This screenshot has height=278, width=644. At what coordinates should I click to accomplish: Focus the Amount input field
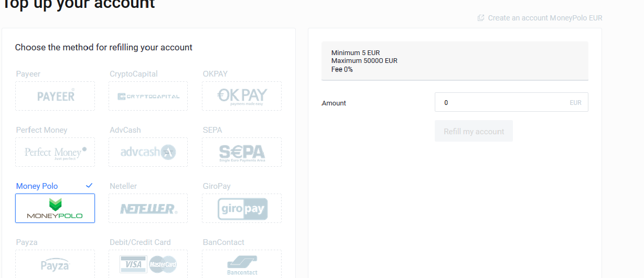pyautogui.click(x=511, y=102)
